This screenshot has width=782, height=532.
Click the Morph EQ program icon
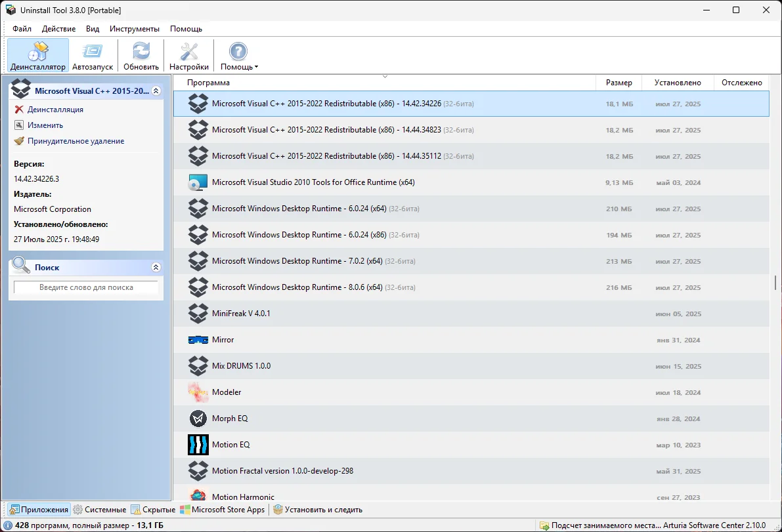pyautogui.click(x=198, y=419)
